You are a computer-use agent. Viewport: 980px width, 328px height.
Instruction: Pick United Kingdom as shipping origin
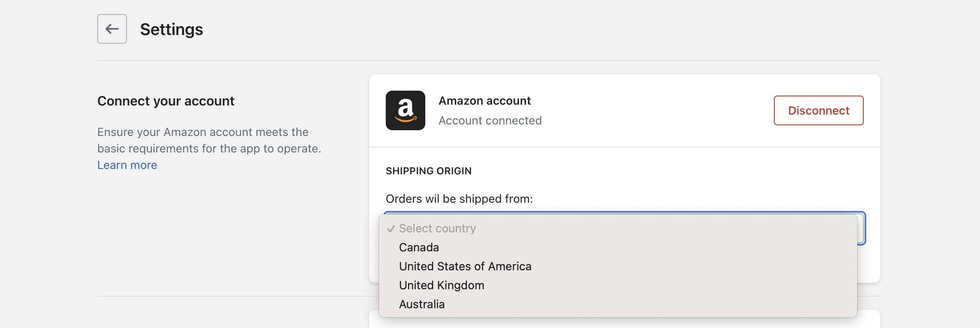coord(441,285)
